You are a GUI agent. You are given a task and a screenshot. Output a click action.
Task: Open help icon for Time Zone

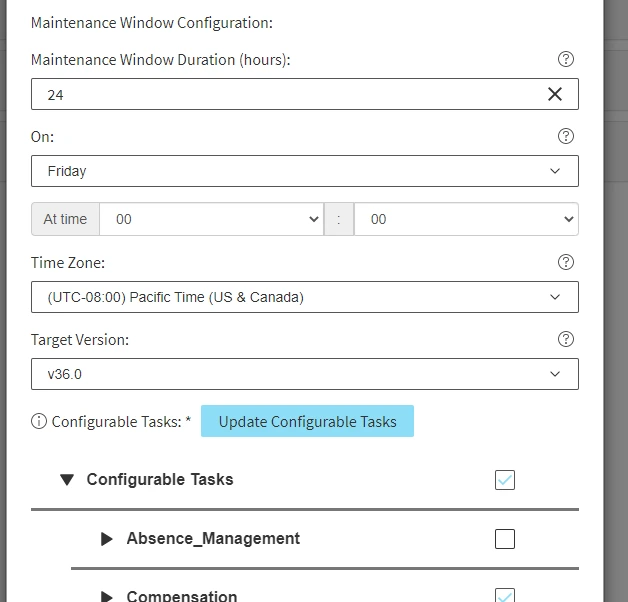[566, 262]
